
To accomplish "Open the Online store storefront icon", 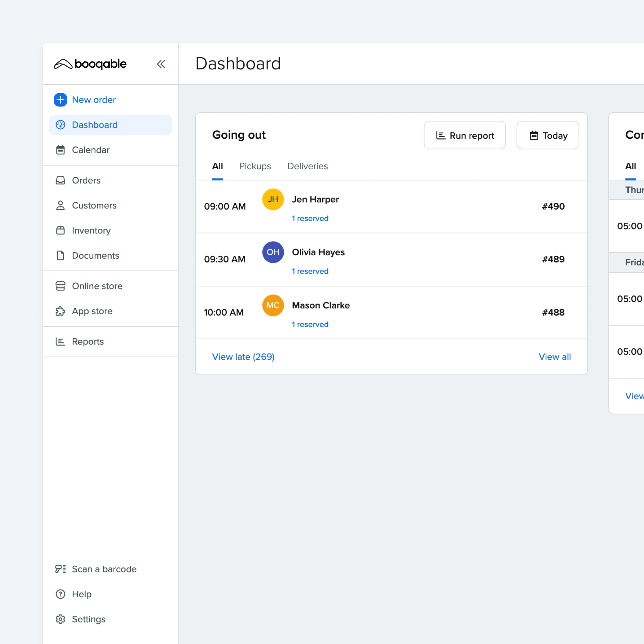I will tap(60, 286).
